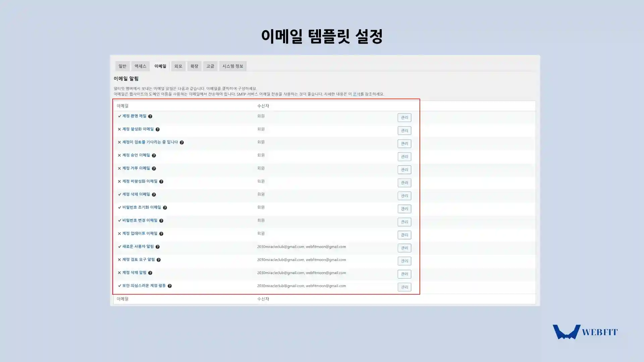The width and height of the screenshot is (644, 362).
Task: Click question mark for 비밀번호 변경 이메일
Action: (x=161, y=221)
